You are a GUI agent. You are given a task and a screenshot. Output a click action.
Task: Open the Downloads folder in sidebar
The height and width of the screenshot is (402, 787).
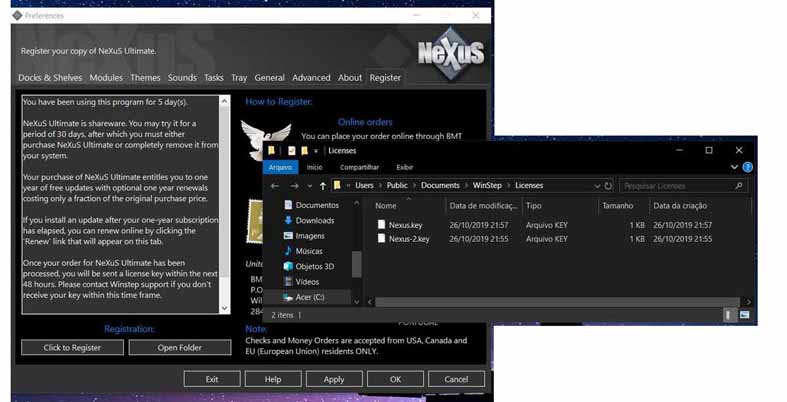(314, 220)
